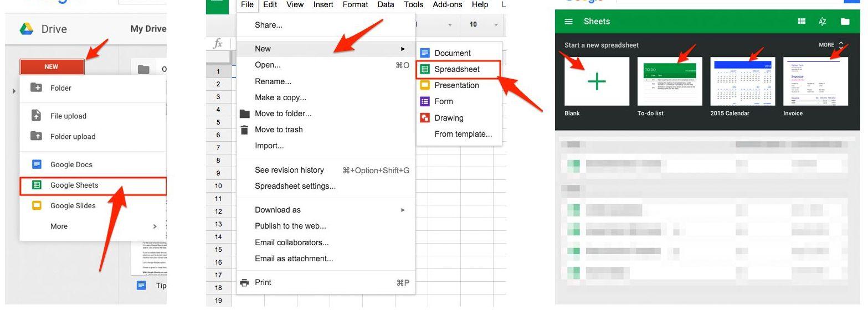Click the trash can icon
Viewport: 868px width, 310px height.
pos(244,130)
